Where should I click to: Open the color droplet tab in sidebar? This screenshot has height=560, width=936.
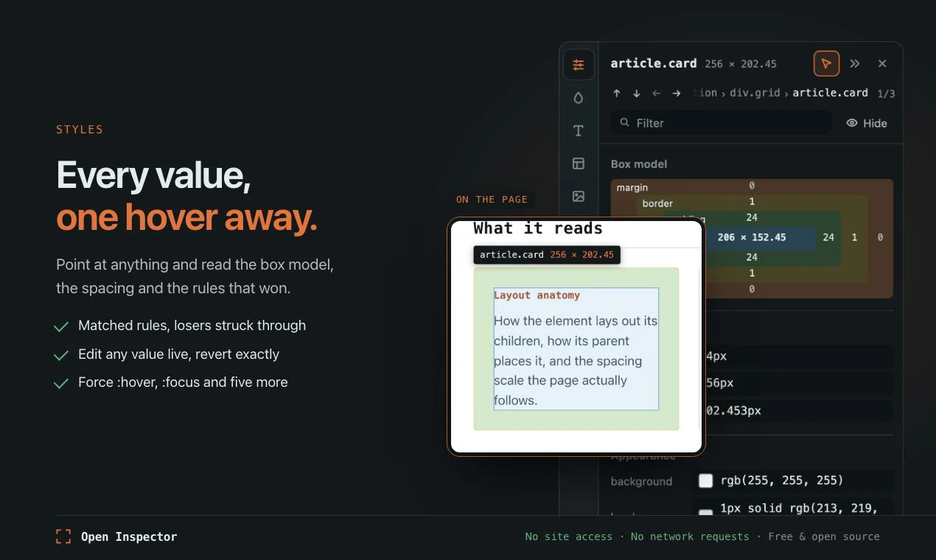(579, 97)
